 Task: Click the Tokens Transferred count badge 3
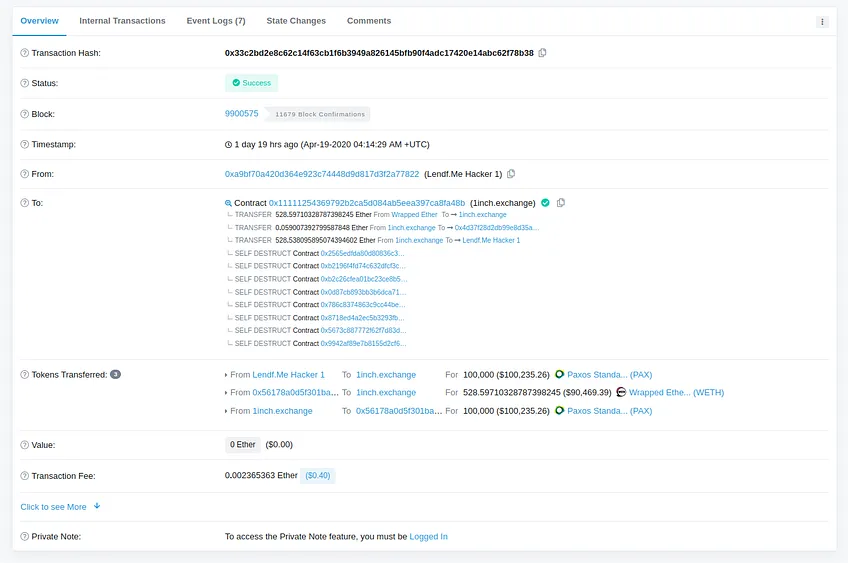pos(115,374)
